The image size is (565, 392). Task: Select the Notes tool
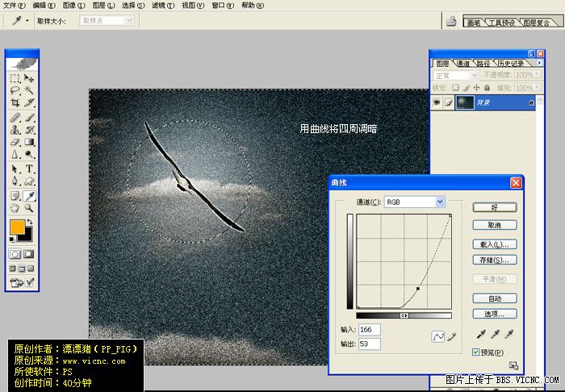(x=15, y=196)
